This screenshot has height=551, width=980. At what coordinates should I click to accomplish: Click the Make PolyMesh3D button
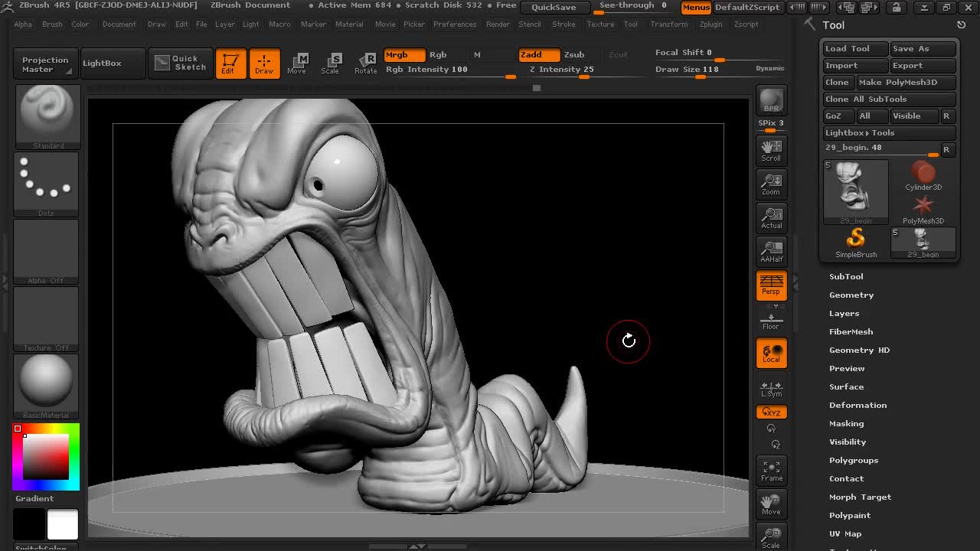[x=905, y=82]
